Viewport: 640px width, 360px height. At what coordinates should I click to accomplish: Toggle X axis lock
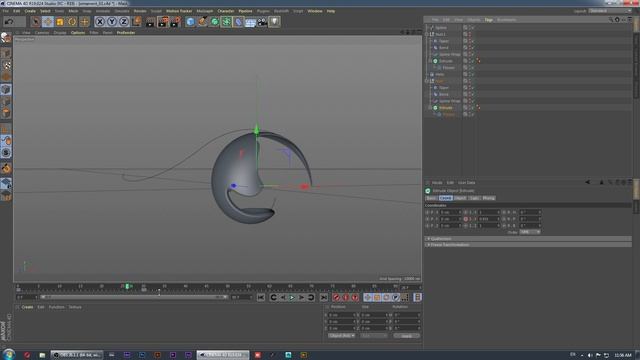pyautogui.click(x=100, y=22)
